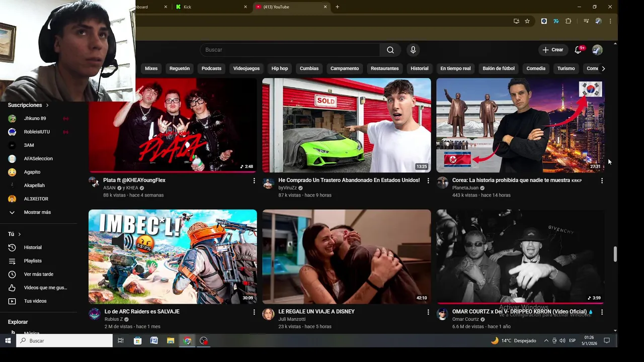
Task: Select the Campamento filter chip
Action: [x=345, y=68]
